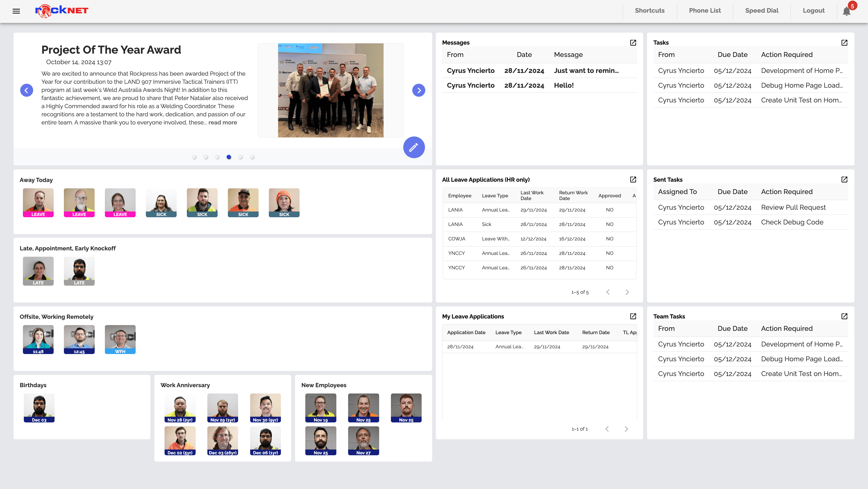Open Messages panel in new view
This screenshot has width=868, height=489.
point(633,42)
